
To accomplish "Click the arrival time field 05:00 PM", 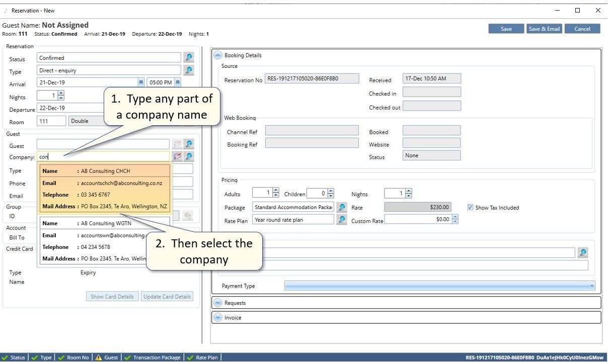I will (x=160, y=82).
